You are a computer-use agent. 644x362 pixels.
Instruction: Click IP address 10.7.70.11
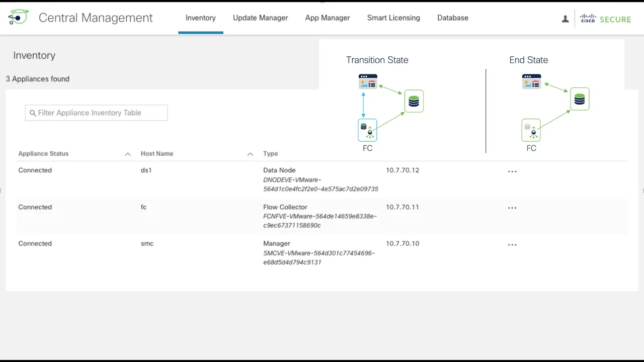pyautogui.click(x=403, y=207)
